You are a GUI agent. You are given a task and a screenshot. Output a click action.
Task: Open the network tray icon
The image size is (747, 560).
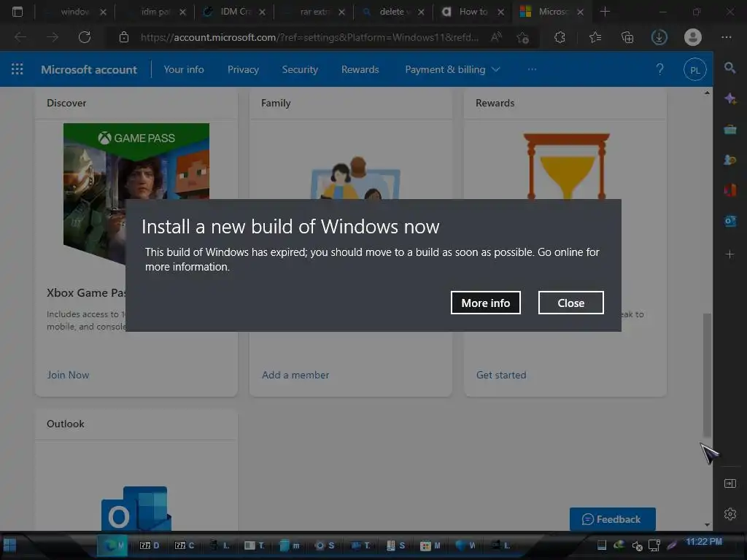pyautogui.click(x=654, y=545)
